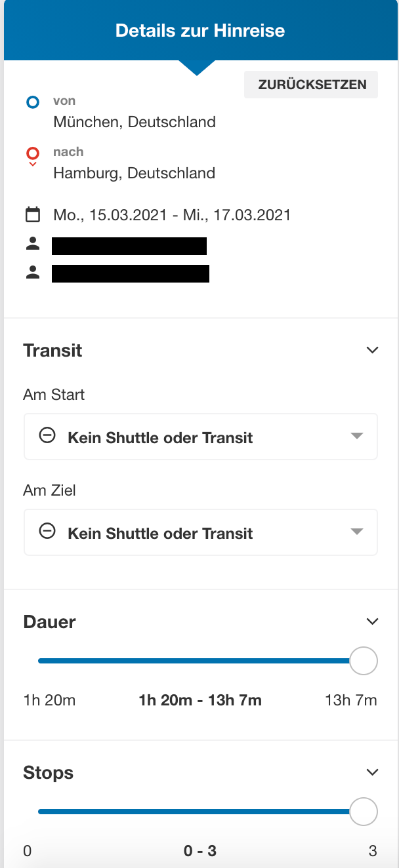Click the second traveler person icon
Viewport: 399px width, 868px height.
coord(33,272)
